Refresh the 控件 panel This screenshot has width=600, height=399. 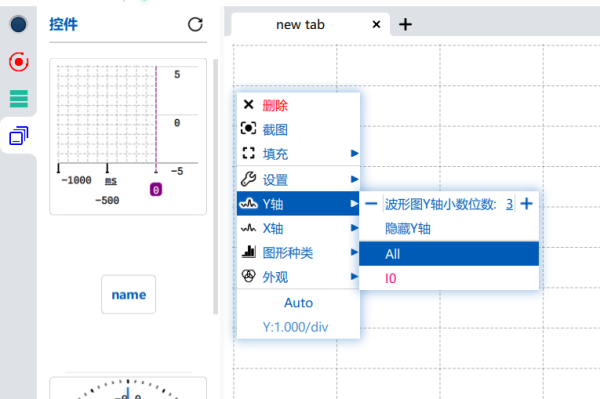coord(195,24)
